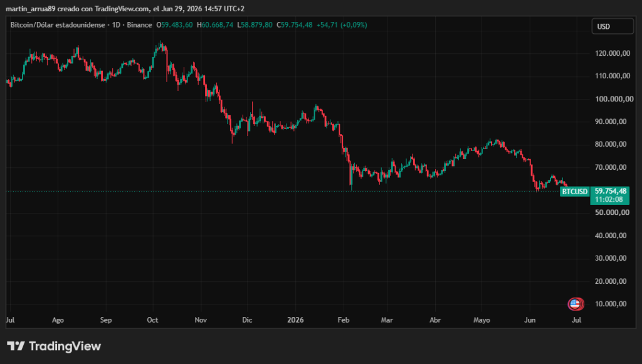The height and width of the screenshot is (364, 642).
Task: Click the 120.000,00 price axis label
Action: (x=612, y=53)
